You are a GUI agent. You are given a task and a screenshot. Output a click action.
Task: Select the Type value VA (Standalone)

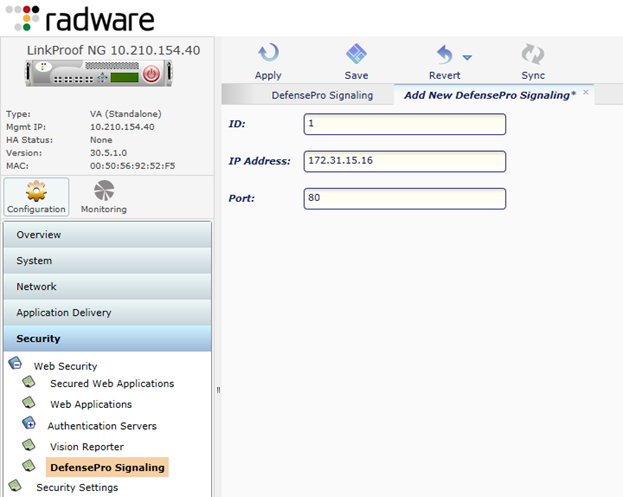coord(126,114)
